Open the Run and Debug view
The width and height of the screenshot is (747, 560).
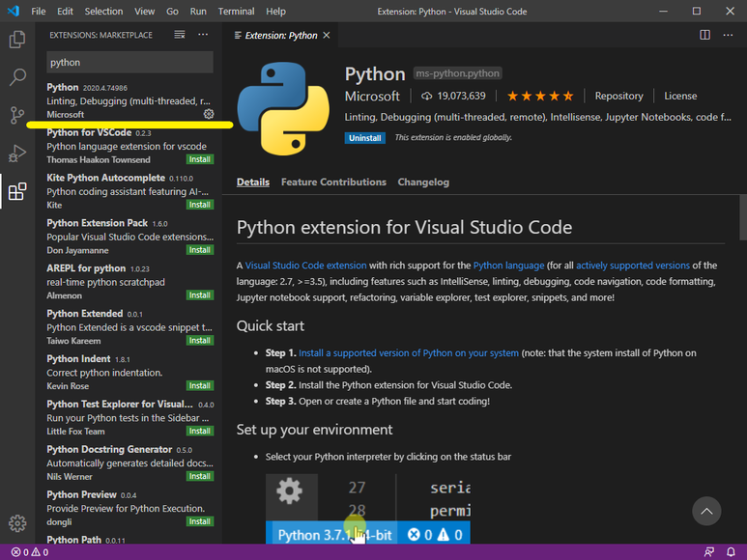point(17,154)
